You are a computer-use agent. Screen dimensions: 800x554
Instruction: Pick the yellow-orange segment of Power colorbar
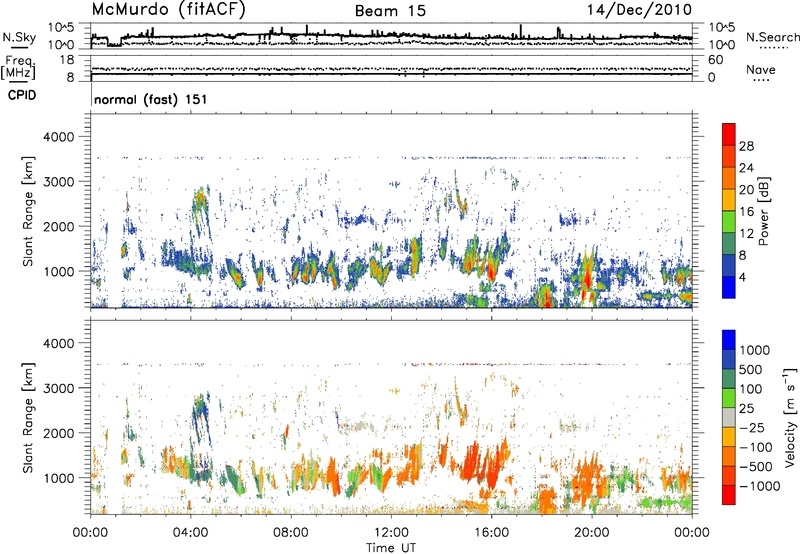tap(729, 200)
